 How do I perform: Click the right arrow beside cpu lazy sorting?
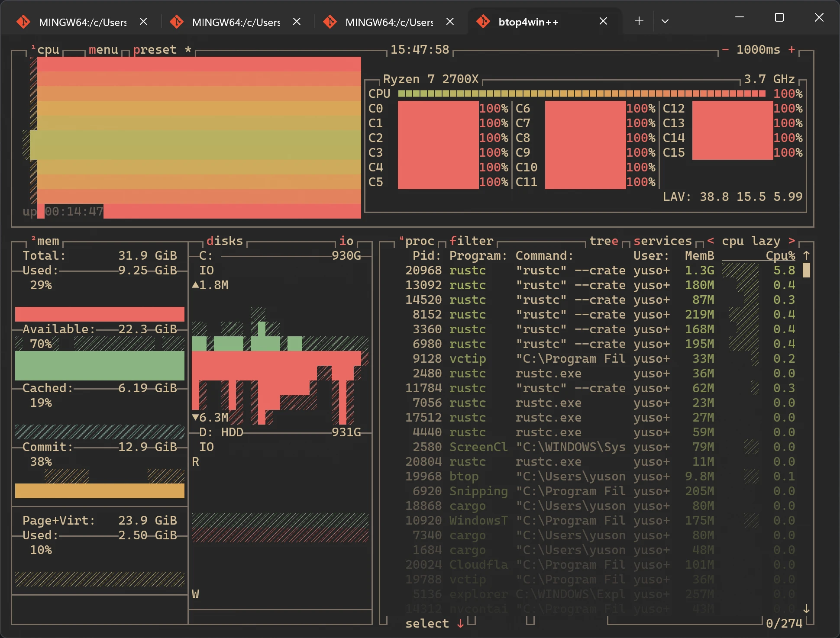point(792,241)
